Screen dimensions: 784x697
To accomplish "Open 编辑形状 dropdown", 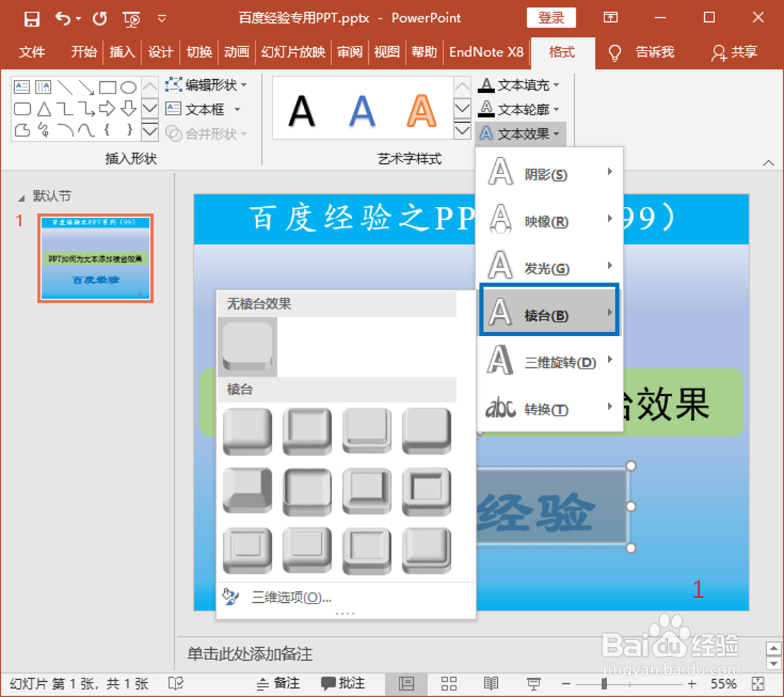I will pos(206,85).
